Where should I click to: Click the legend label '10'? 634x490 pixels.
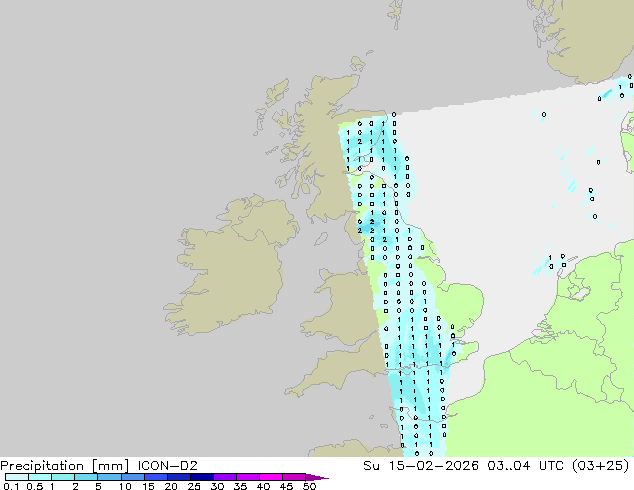tap(125, 486)
